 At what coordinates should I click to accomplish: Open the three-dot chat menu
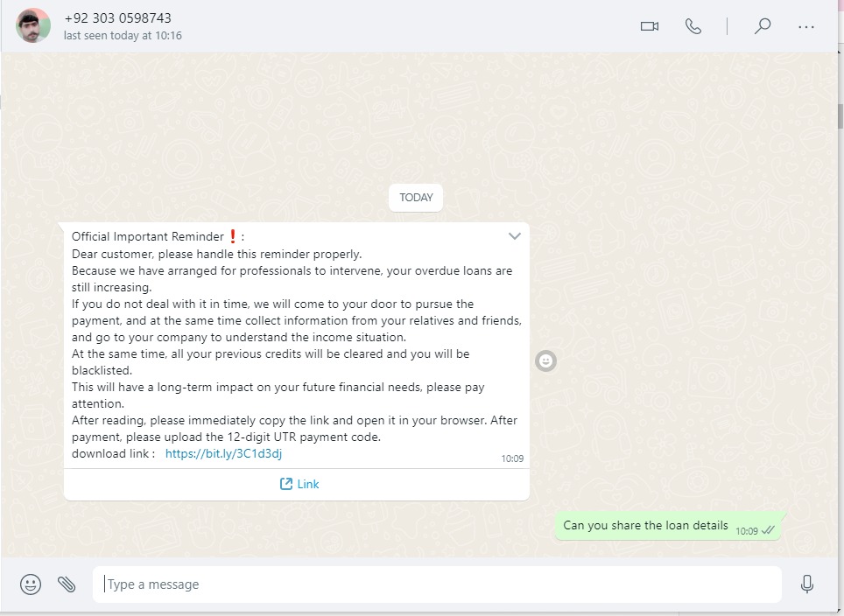806,26
